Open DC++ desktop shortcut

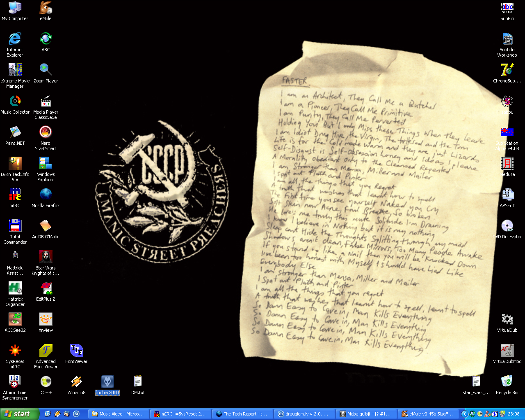[x=46, y=385]
